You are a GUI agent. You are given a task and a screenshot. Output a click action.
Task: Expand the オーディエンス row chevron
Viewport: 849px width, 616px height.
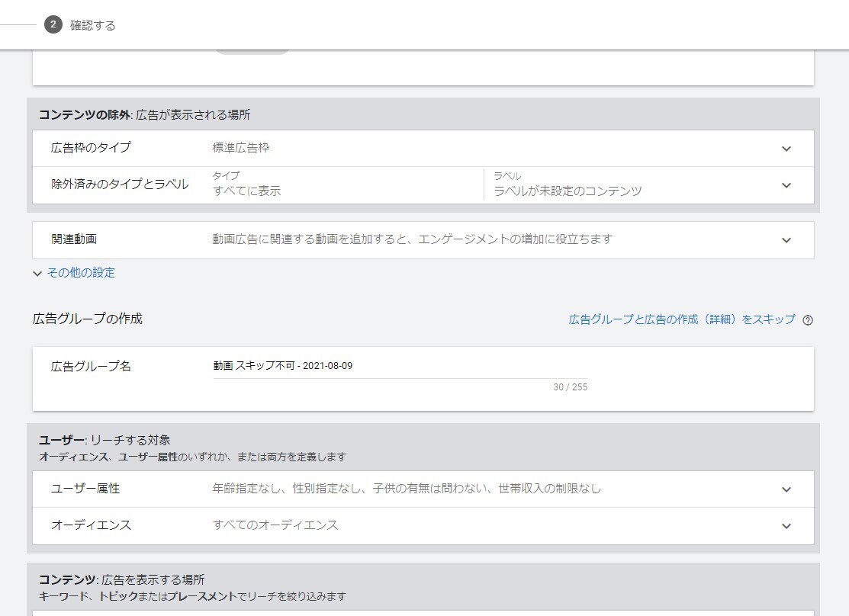pos(786,525)
